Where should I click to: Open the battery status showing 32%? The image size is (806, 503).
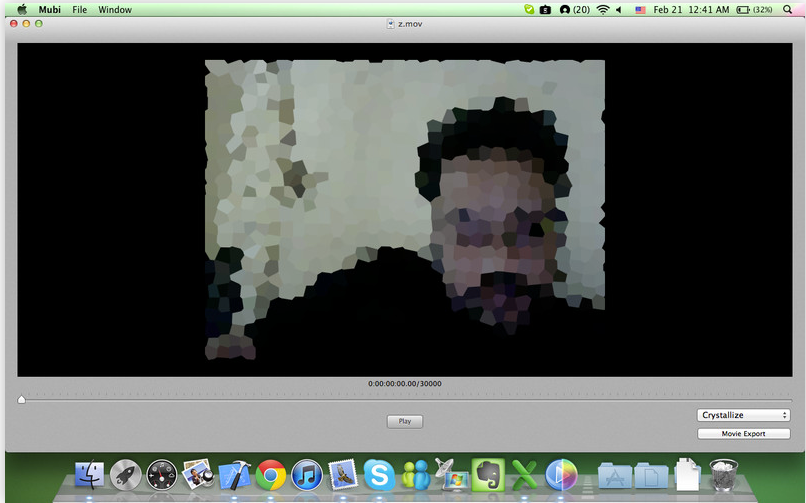754,10
